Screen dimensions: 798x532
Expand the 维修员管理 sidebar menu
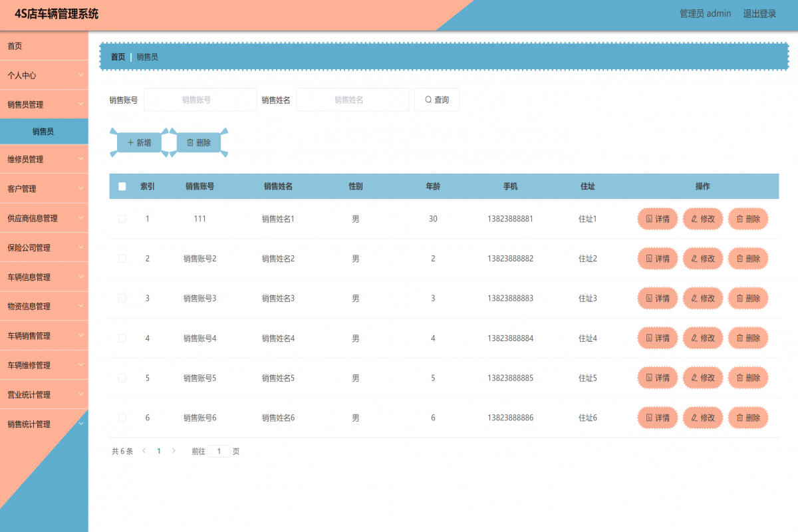44,160
